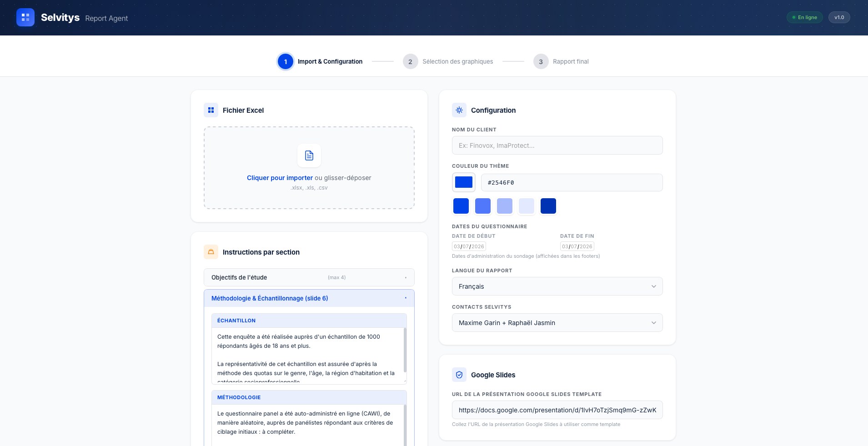
Task: Click chevron of Français dropdown
Action: coord(653,286)
